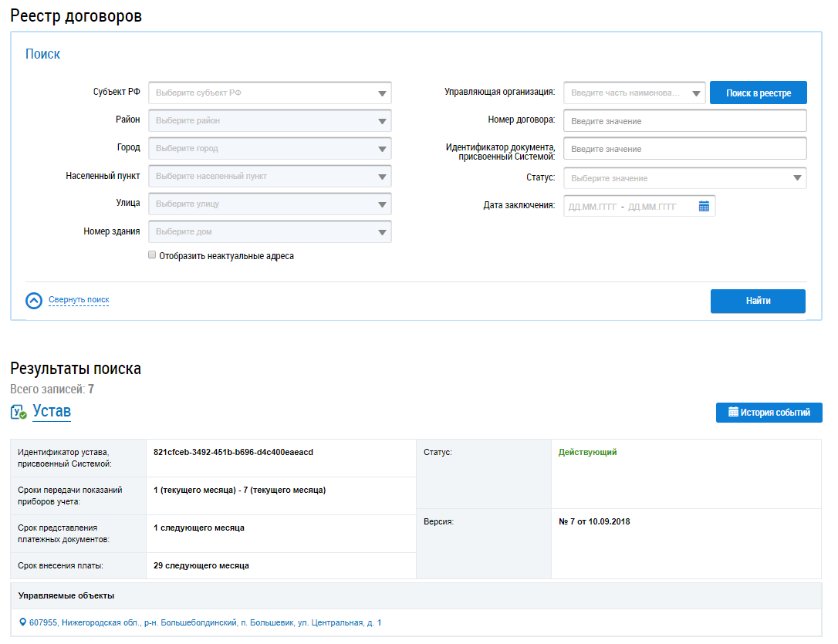Click the collapse search circle arrow icon
838x644 pixels.
click(34, 301)
